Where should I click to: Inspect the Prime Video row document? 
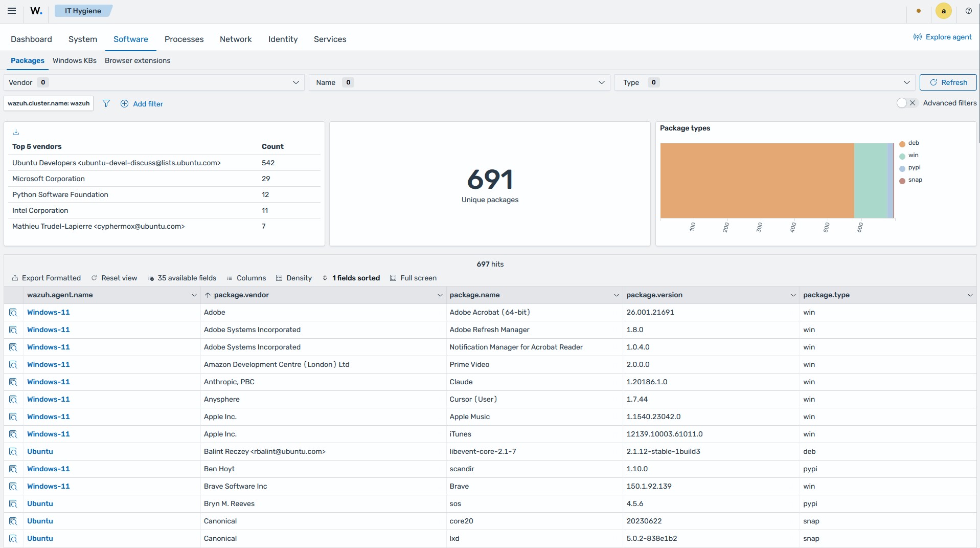13,365
